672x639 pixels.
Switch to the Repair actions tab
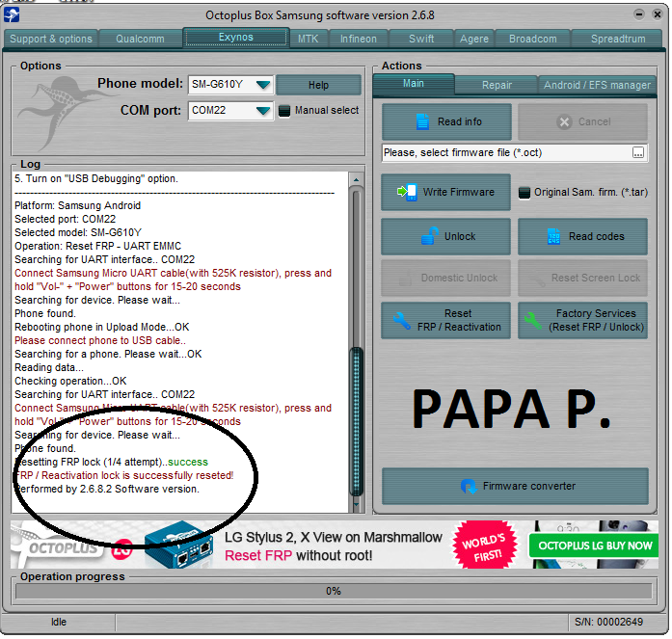(497, 85)
